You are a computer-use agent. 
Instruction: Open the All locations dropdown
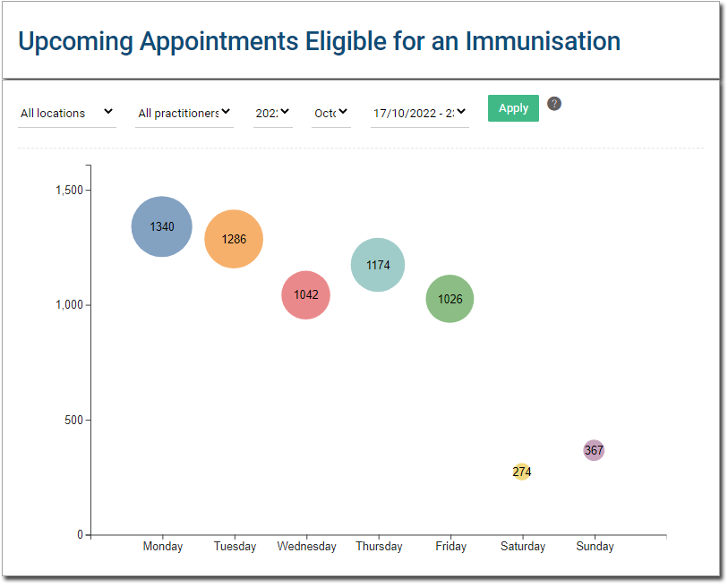[67, 113]
